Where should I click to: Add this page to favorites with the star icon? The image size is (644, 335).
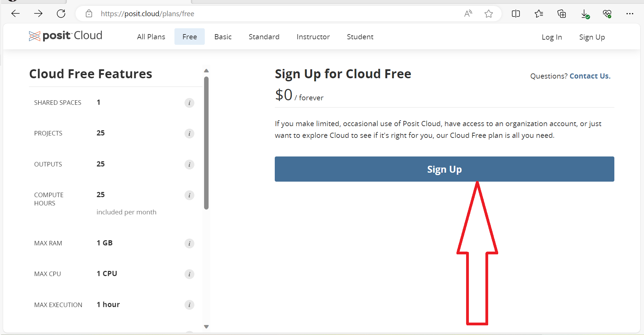489,14
